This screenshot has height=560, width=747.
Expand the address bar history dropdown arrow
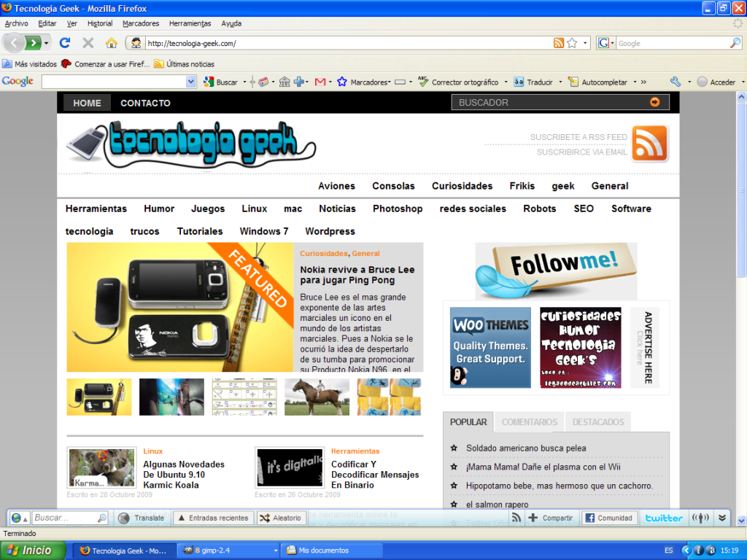pyautogui.click(x=585, y=43)
